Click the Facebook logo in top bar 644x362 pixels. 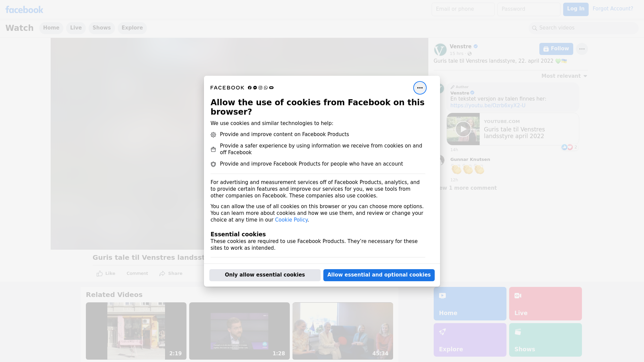coord(24,10)
